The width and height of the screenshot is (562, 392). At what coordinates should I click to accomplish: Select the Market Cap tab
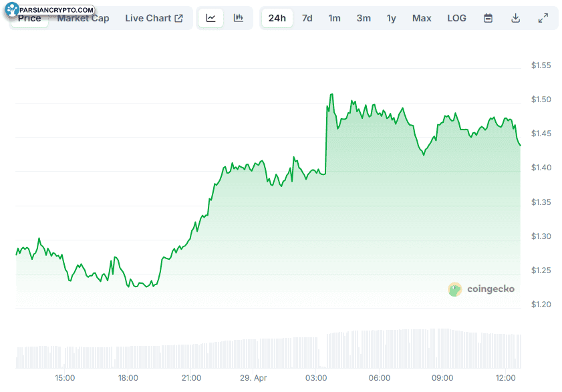coord(83,18)
